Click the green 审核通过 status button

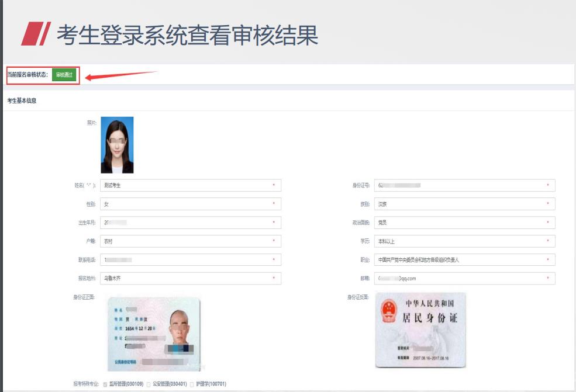(x=64, y=75)
